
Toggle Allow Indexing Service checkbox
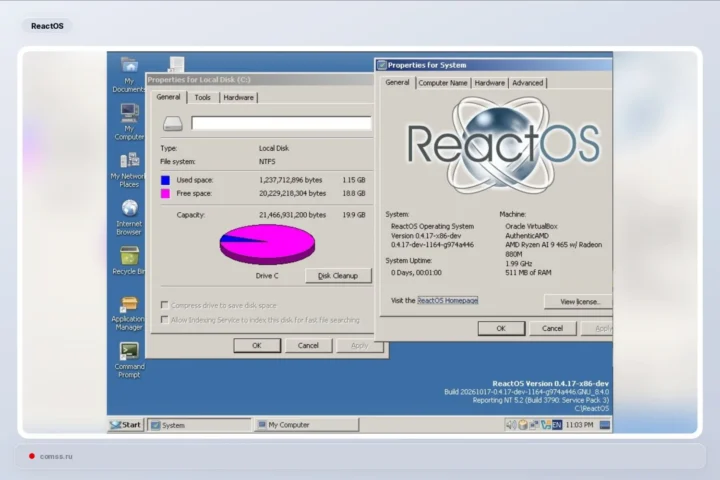tap(164, 320)
